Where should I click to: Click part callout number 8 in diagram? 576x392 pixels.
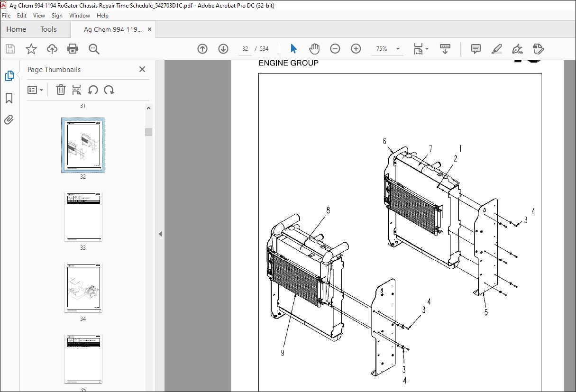(328, 210)
